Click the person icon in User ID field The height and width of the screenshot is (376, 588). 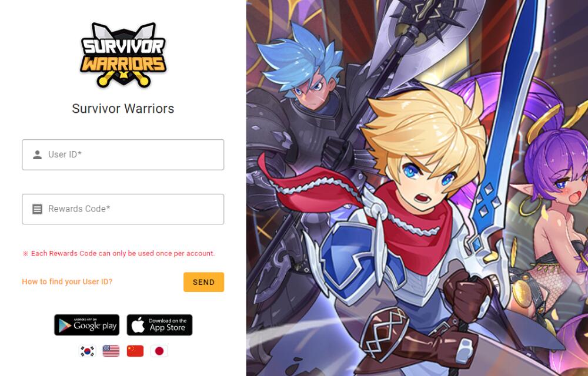(37, 155)
